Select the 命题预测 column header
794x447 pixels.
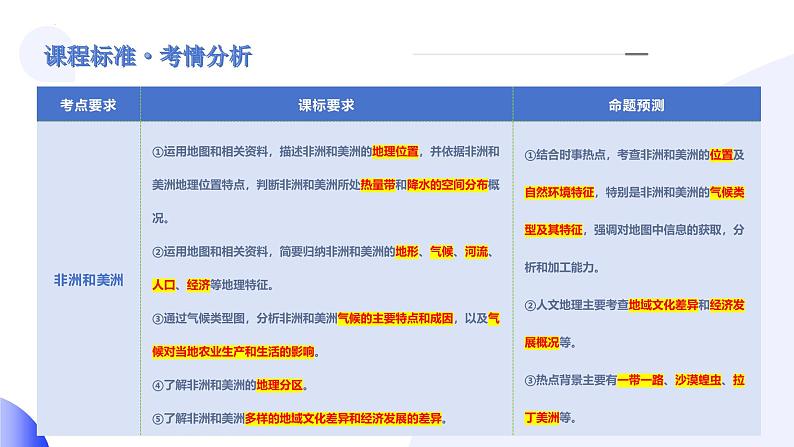point(636,105)
